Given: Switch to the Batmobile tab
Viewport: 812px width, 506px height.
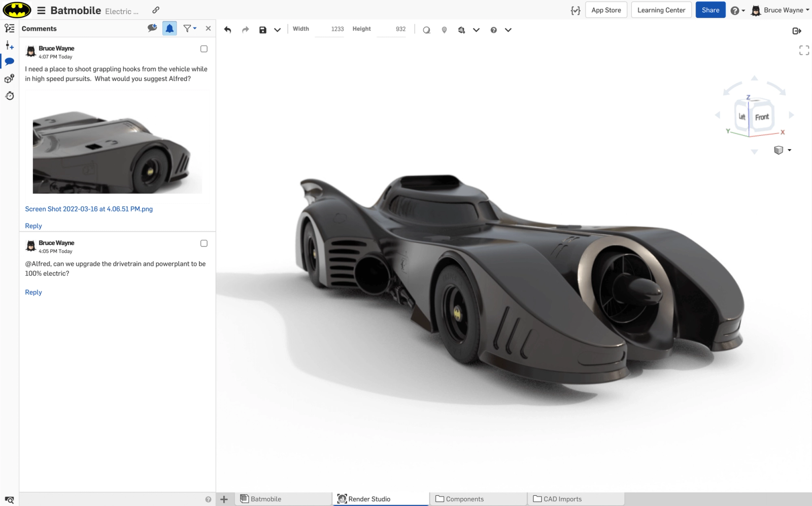Looking at the screenshot, I should tap(265, 499).
